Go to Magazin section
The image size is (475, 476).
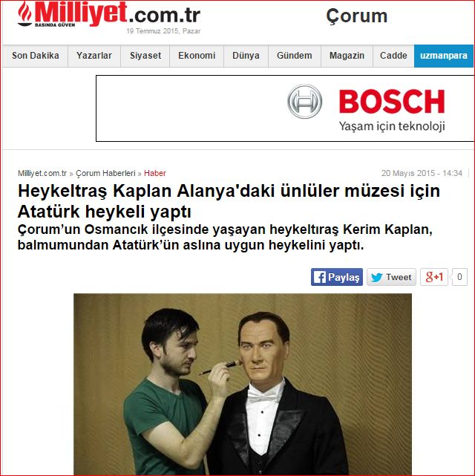(x=347, y=56)
